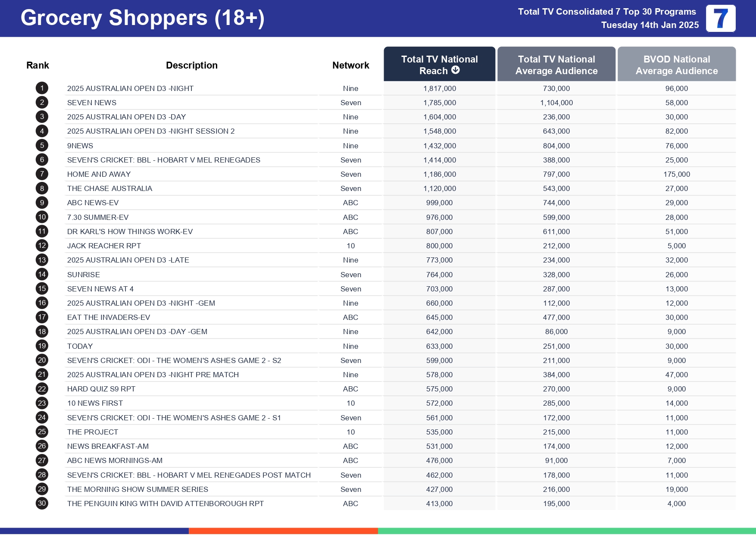Screen dimensions: 756x535
Task: Click the orange segment of the footer bar
Action: [283, 531]
